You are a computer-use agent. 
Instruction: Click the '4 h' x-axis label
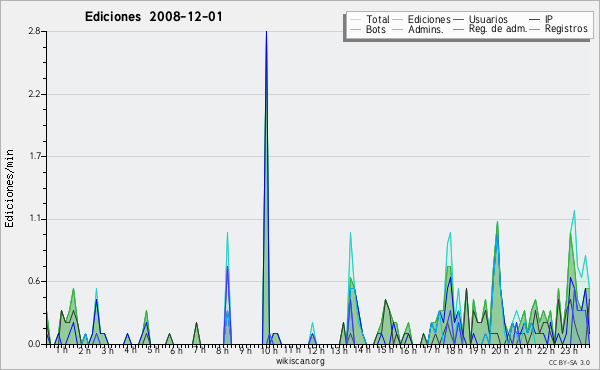[130, 350]
